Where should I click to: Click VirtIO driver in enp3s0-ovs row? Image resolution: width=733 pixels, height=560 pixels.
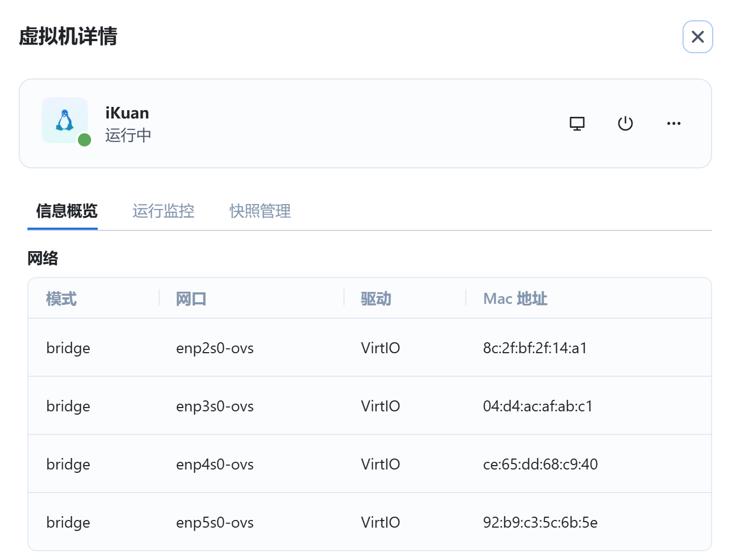pyautogui.click(x=380, y=406)
